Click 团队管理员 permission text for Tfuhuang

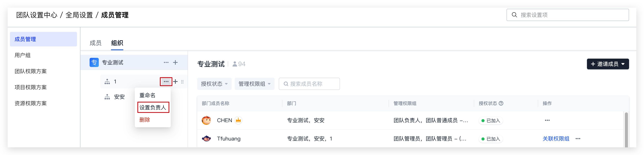pos(407,139)
